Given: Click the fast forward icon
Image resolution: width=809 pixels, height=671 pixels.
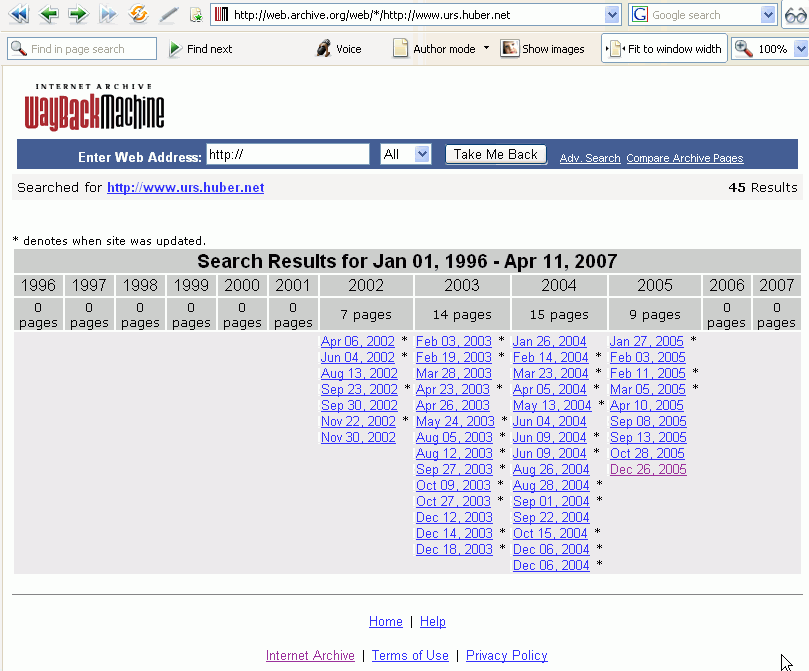Looking at the screenshot, I should pyautogui.click(x=108, y=14).
